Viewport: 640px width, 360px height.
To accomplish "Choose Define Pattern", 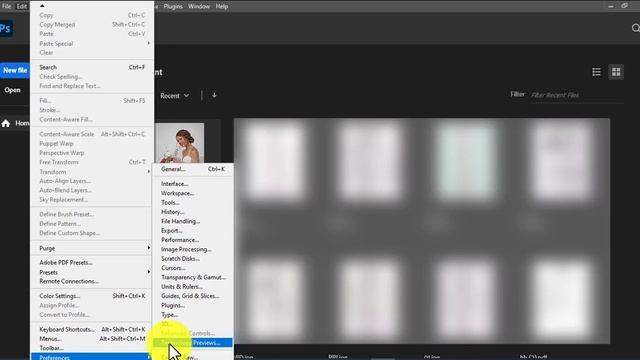I will pos(92,224).
